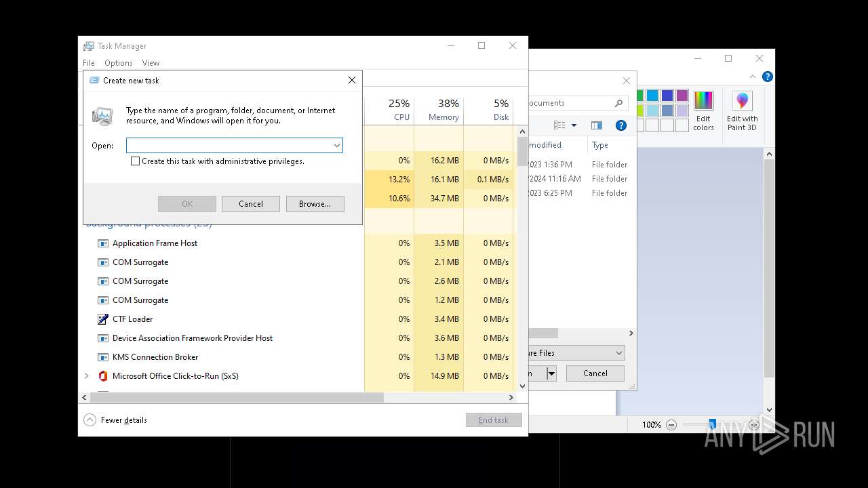This screenshot has width=868, height=488.
Task: Click icon of COM Surrogate using 1.2 MB
Action: (103, 300)
